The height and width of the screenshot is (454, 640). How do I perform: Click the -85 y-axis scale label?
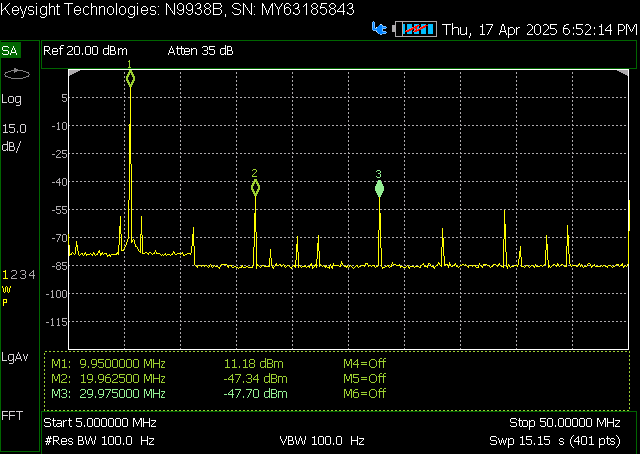(x=60, y=266)
